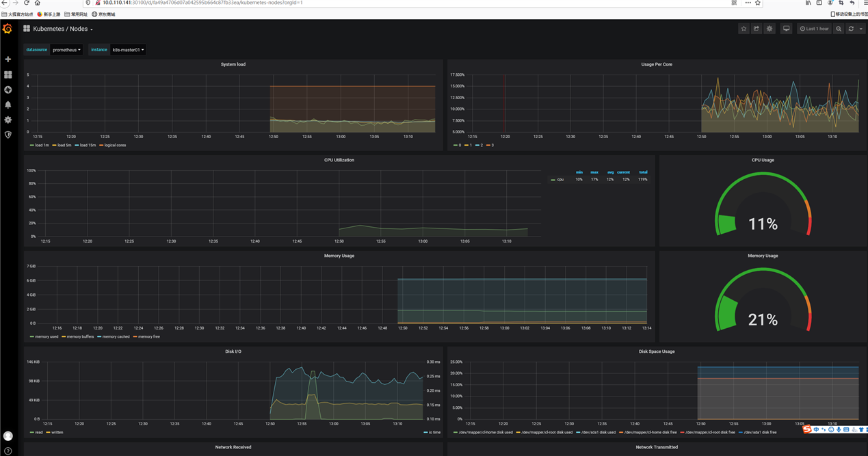This screenshot has height=456, width=868.
Task: Open 火狐官方站点 bookmark folder
Action: (18, 14)
